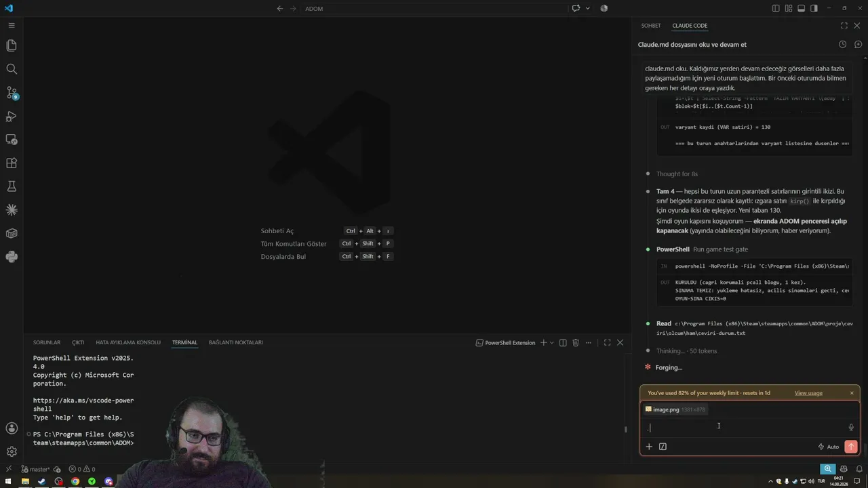This screenshot has width=868, height=488.
Task: Select the TERMİNAL panel tab
Action: 184,343
